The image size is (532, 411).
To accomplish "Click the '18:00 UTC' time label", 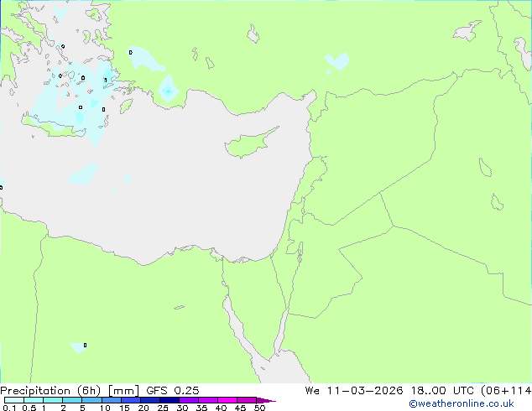I will (442, 391).
